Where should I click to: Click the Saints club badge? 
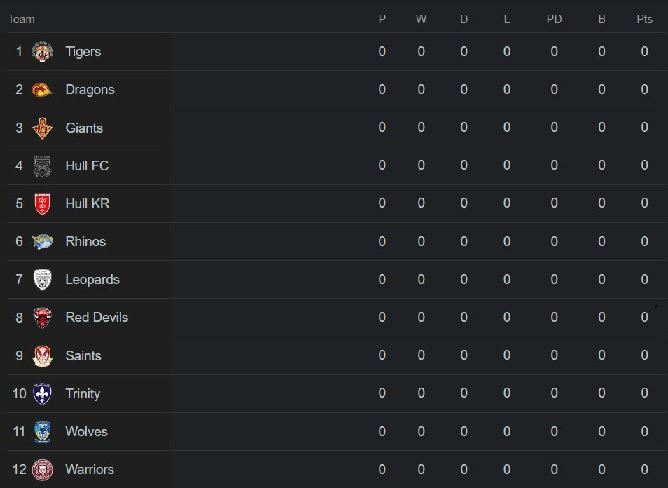43,356
